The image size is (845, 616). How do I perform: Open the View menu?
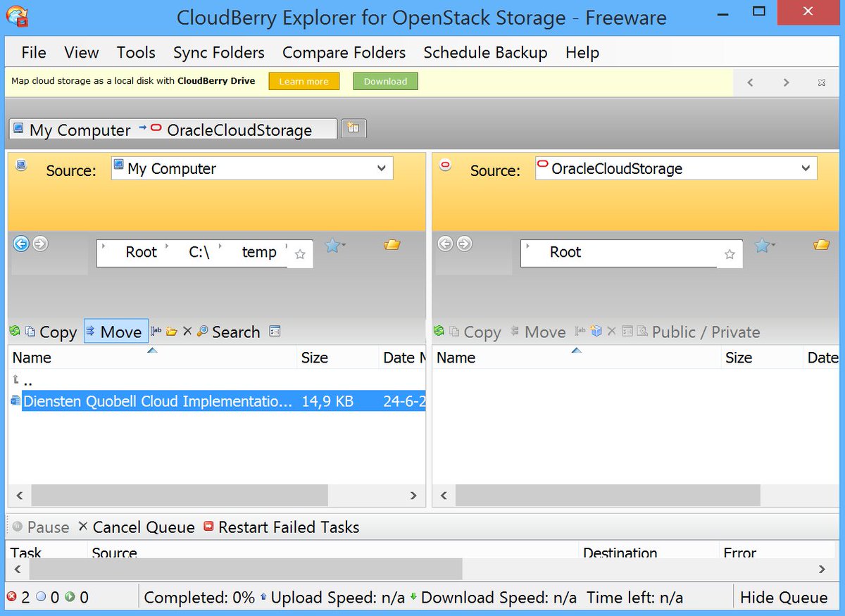click(x=82, y=53)
